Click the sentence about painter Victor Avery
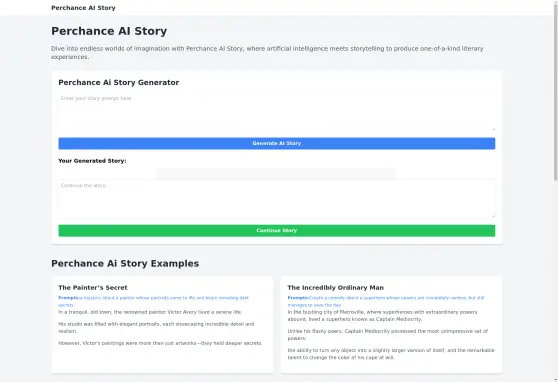 (x=150, y=312)
